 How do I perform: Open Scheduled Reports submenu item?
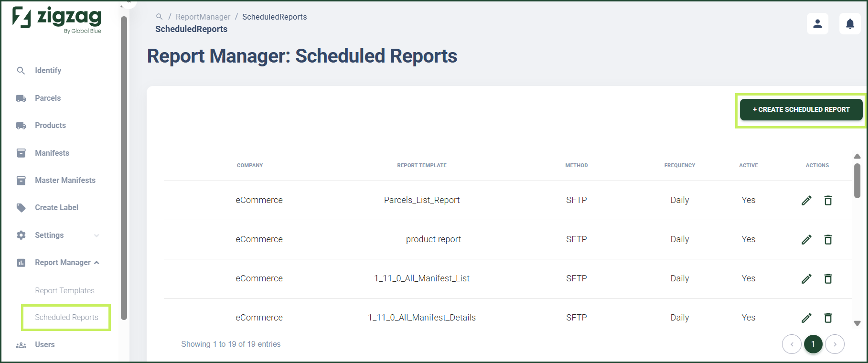[x=66, y=317]
